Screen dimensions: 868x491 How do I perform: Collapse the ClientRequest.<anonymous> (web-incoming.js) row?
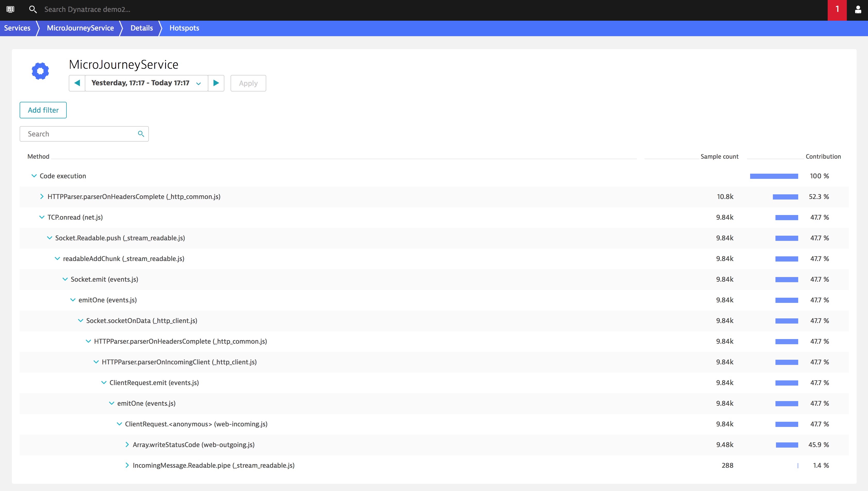[119, 424]
